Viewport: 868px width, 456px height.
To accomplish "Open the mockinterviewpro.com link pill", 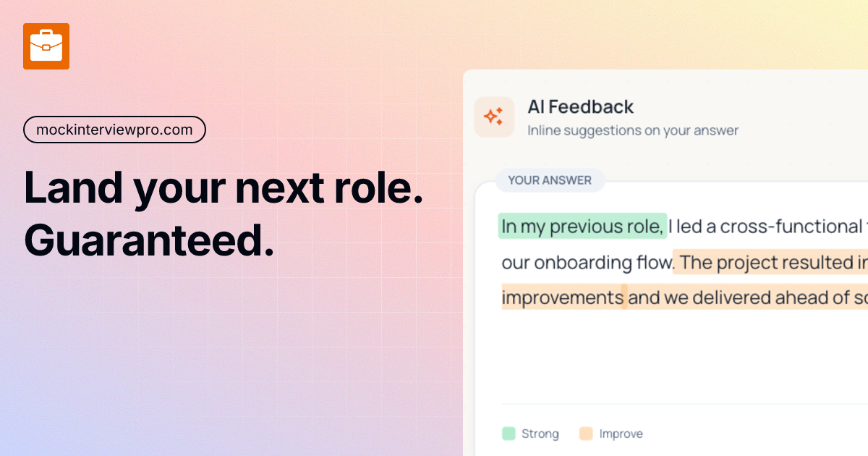I will (x=114, y=130).
